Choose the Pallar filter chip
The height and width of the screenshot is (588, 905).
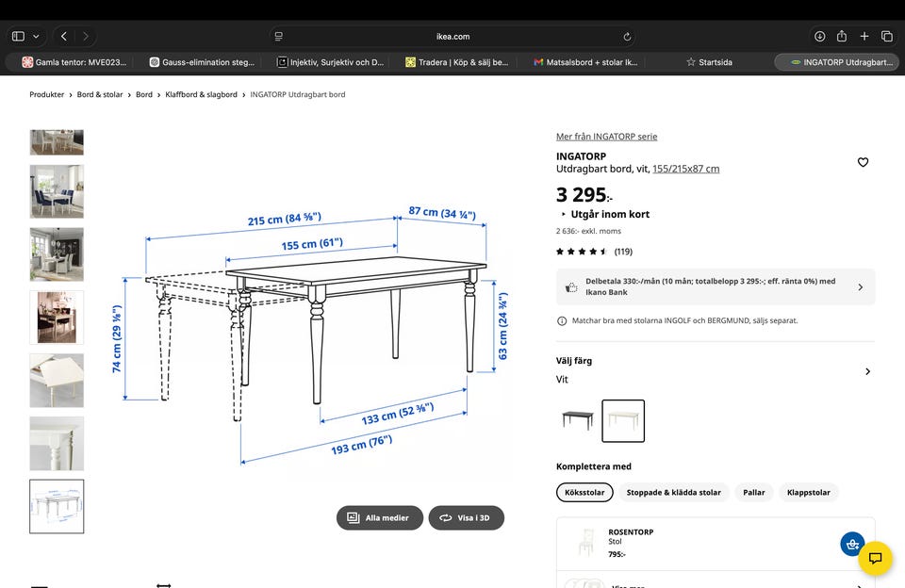[x=754, y=492]
